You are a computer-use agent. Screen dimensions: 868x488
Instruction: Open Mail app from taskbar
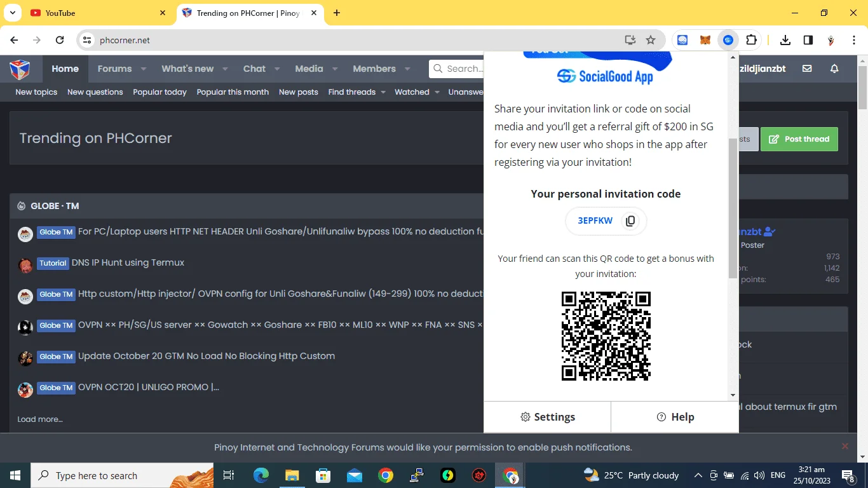354,475
